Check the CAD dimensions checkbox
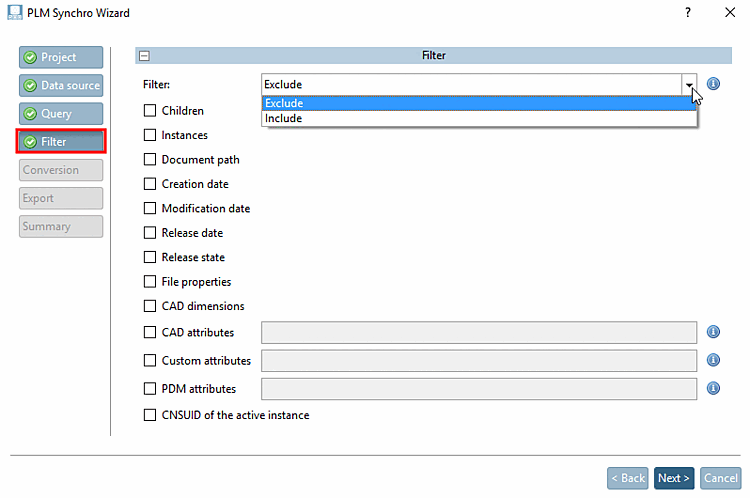 pos(150,307)
